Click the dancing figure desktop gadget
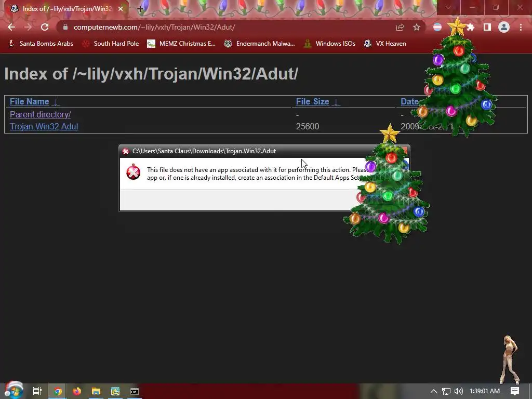532x399 pixels. 510,360
